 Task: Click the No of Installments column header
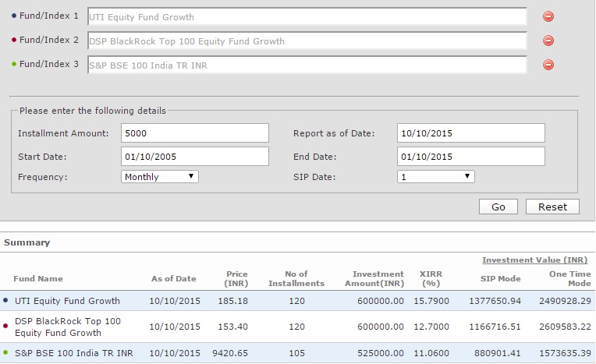tap(296, 278)
